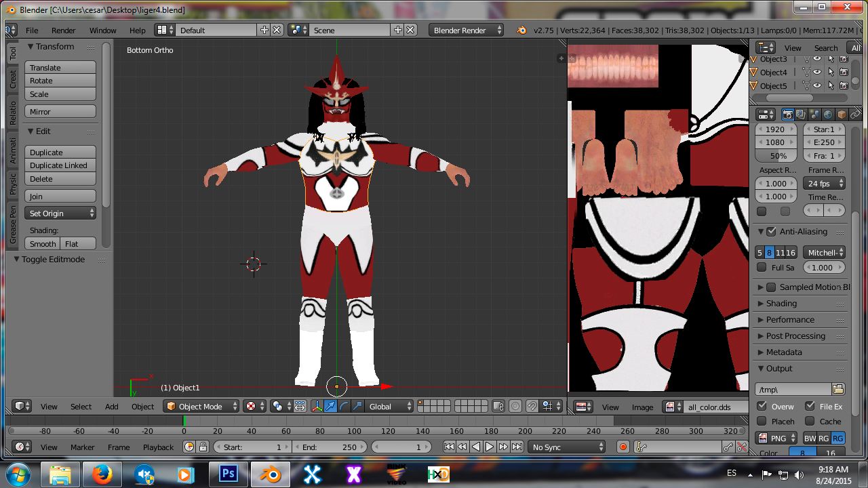This screenshot has height=488, width=868.
Task: Click the Translate button
Action: [60, 67]
